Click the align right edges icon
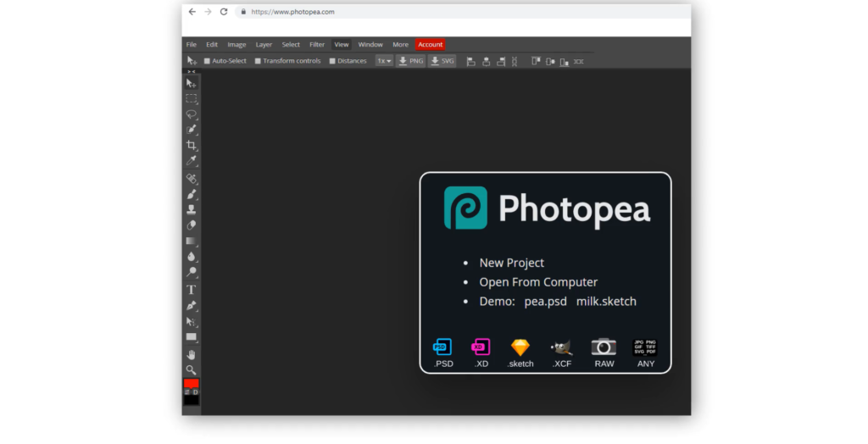Screen dimensions: 868x444 tap(501, 61)
